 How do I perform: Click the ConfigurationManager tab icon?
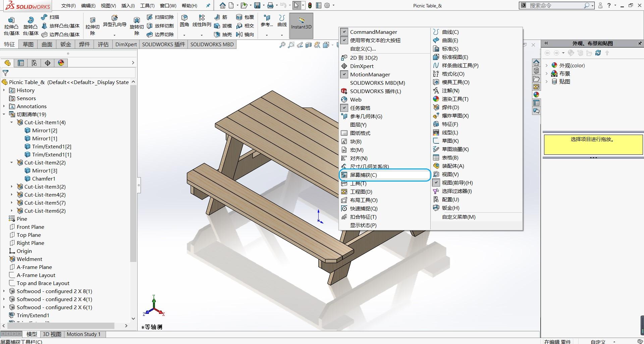tap(34, 63)
